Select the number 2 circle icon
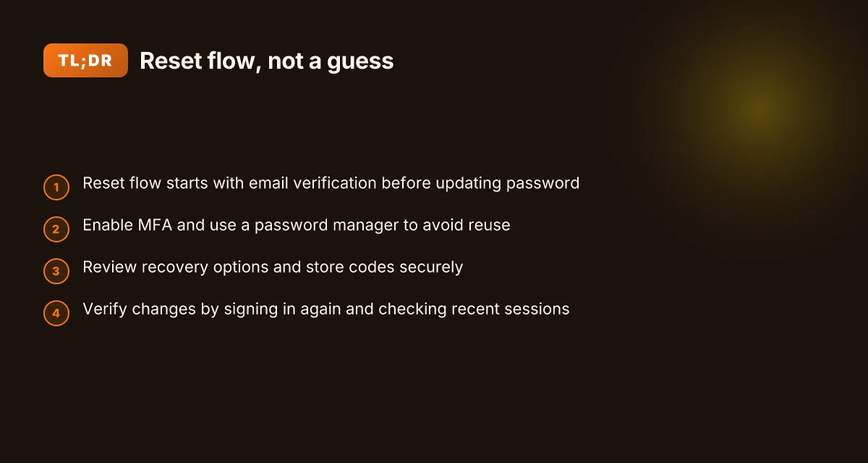This screenshot has height=463, width=868. [56, 229]
